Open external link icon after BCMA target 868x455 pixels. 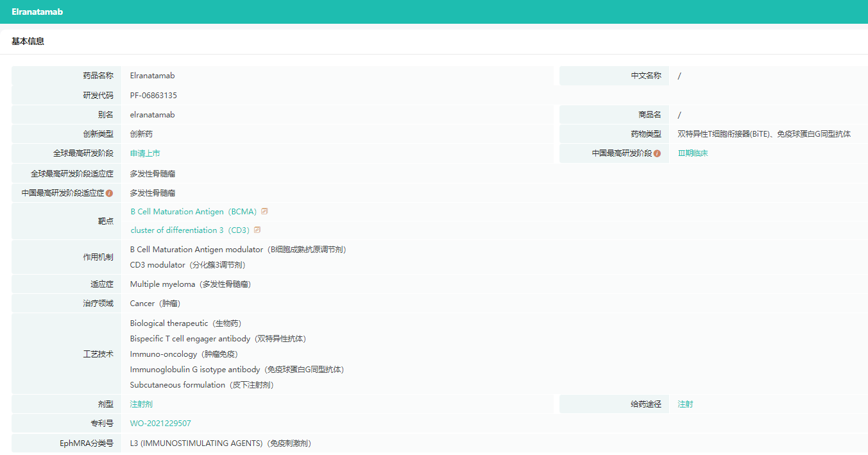tap(264, 211)
